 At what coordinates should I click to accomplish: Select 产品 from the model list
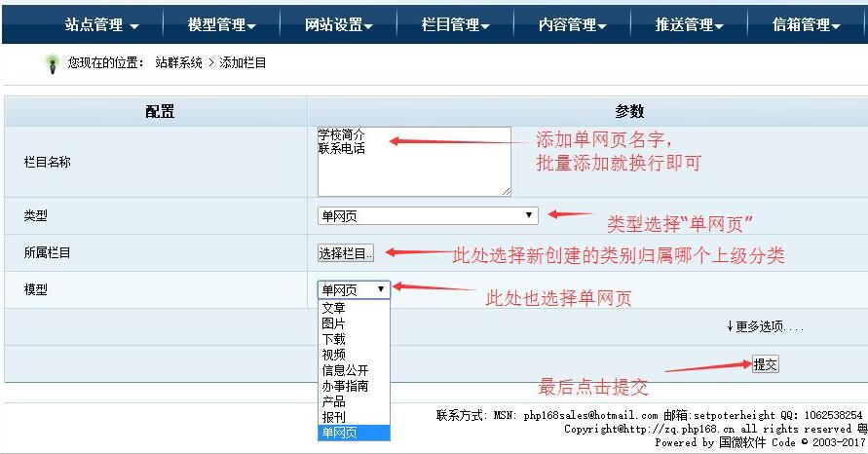tap(354, 400)
